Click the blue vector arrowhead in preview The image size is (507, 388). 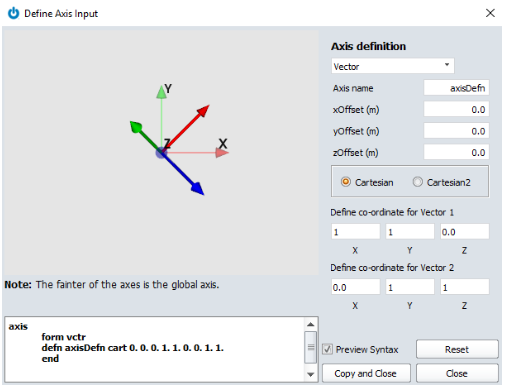tap(198, 189)
